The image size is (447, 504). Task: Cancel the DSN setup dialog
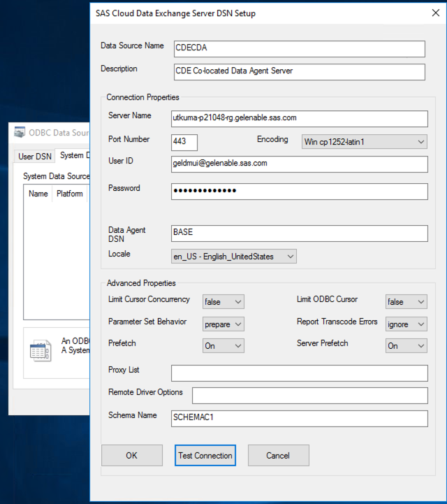(278, 455)
